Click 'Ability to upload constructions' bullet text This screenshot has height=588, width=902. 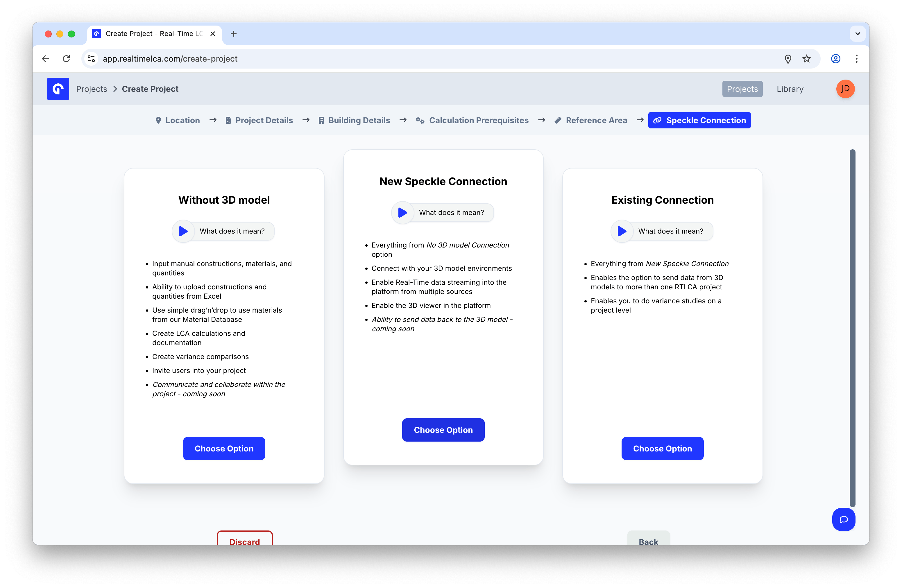[210, 291]
